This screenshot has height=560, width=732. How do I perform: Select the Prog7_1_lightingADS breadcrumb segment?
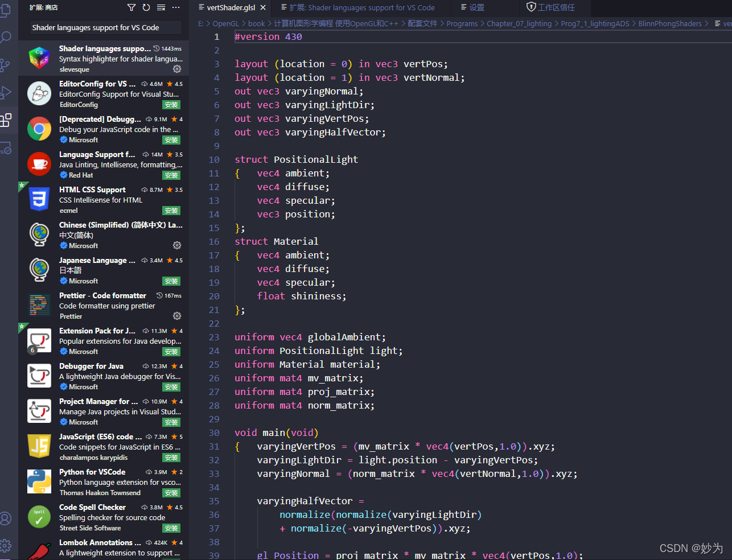click(595, 23)
